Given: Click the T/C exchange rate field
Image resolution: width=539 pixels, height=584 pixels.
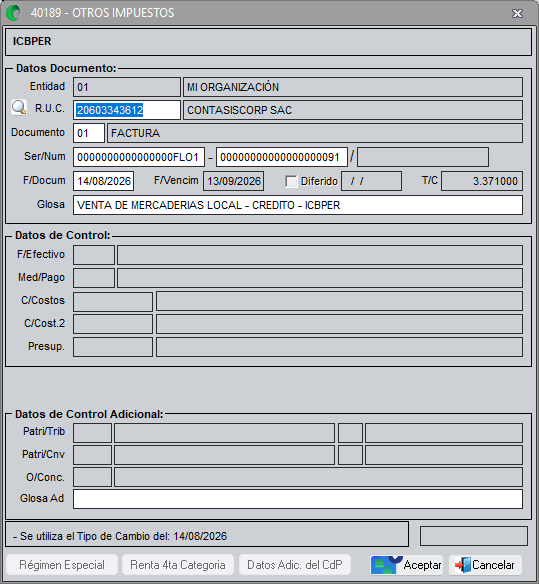Looking at the screenshot, I should point(482,181).
